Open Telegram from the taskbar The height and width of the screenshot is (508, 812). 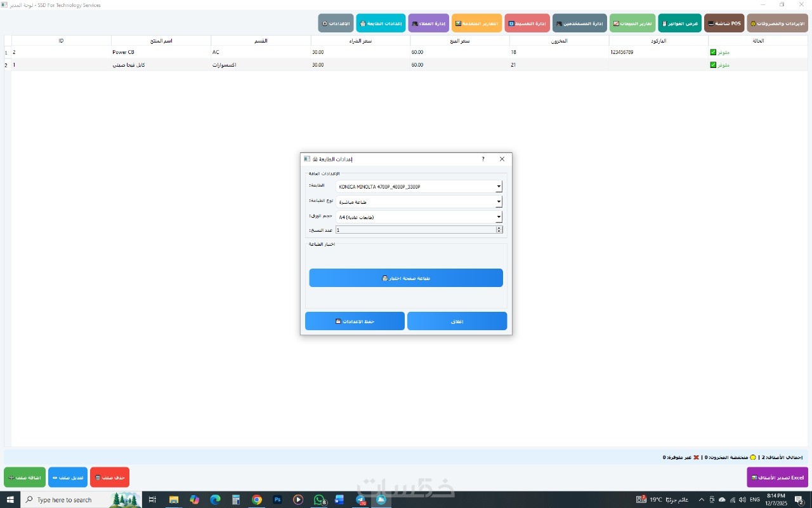click(361, 500)
